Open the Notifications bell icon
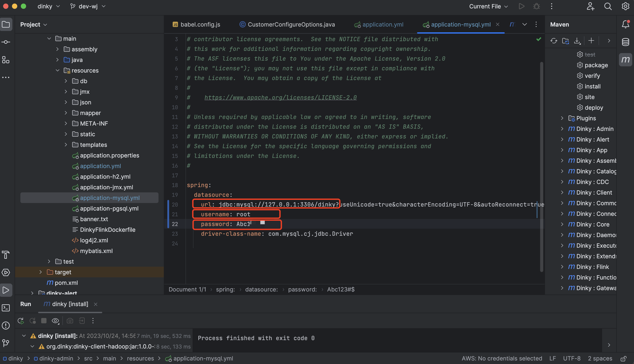Screen dimensions: 634x364 (625, 24)
